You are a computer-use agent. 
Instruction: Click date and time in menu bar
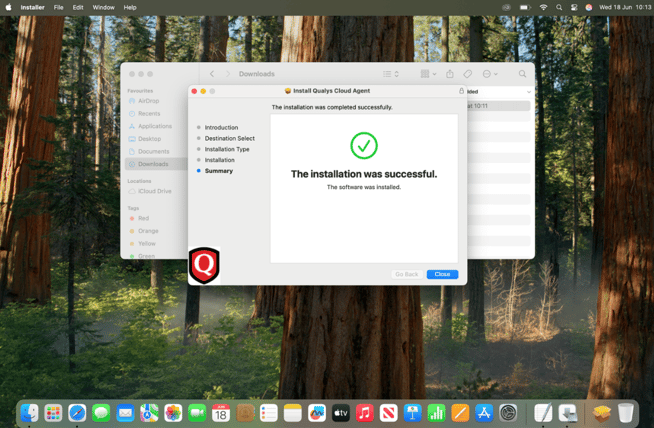624,7
